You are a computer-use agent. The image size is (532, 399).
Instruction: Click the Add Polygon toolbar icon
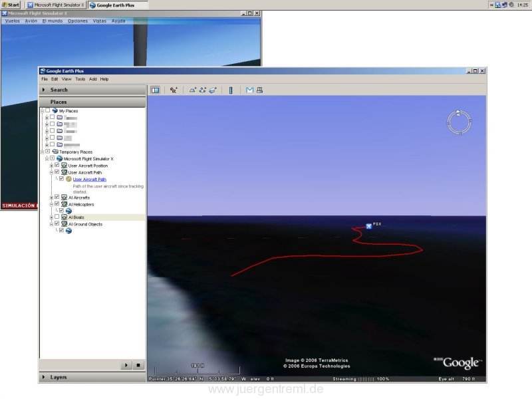click(193, 90)
